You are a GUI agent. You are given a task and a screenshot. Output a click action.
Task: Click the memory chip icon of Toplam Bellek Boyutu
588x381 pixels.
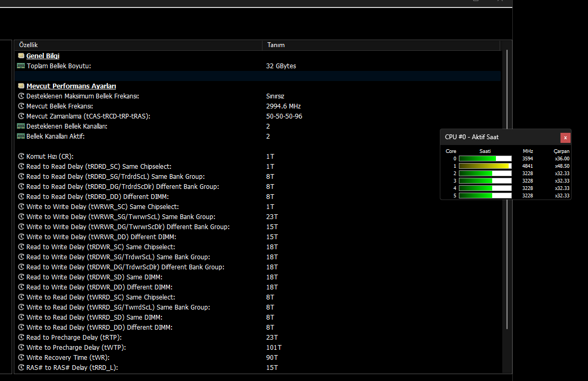tap(21, 66)
